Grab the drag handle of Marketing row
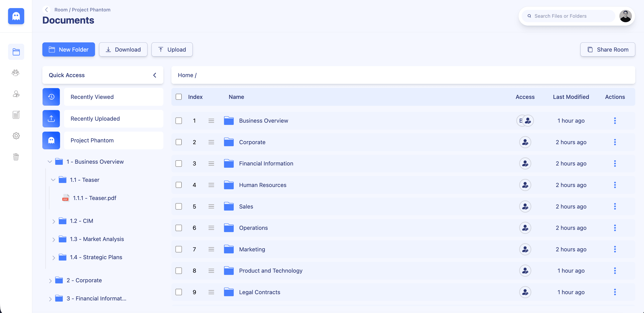The width and height of the screenshot is (644, 313). (x=211, y=249)
